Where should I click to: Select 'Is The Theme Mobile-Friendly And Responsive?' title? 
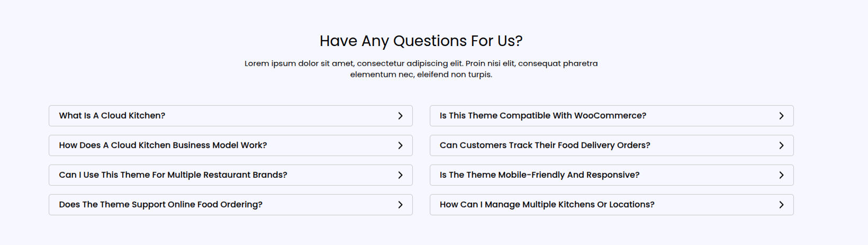coord(540,175)
